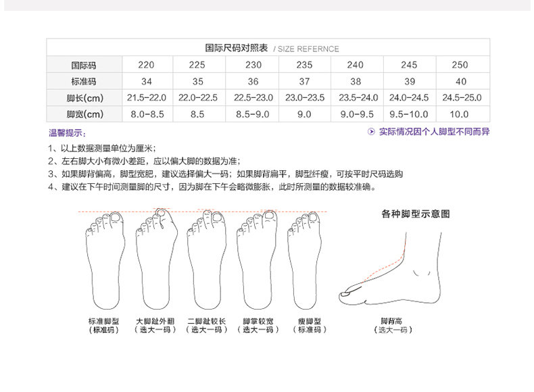Click the purple circled arrow icon
This screenshot has height=392, width=534.
tap(370, 132)
